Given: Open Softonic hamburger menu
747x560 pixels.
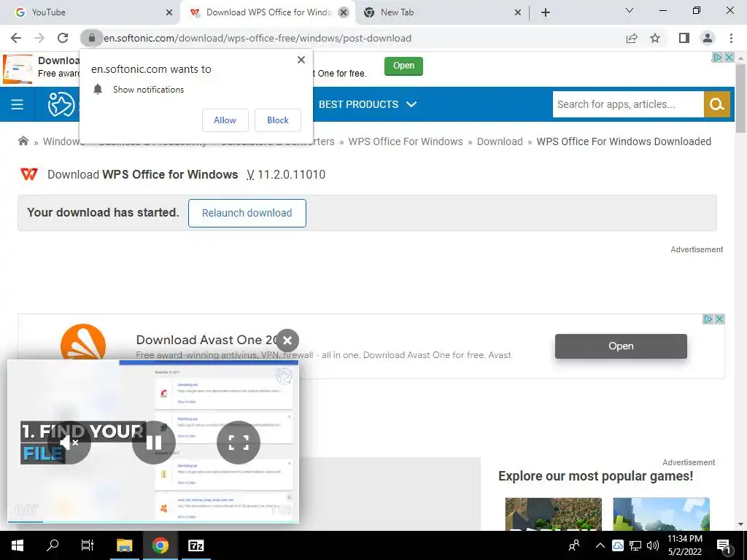Looking at the screenshot, I should coord(18,104).
